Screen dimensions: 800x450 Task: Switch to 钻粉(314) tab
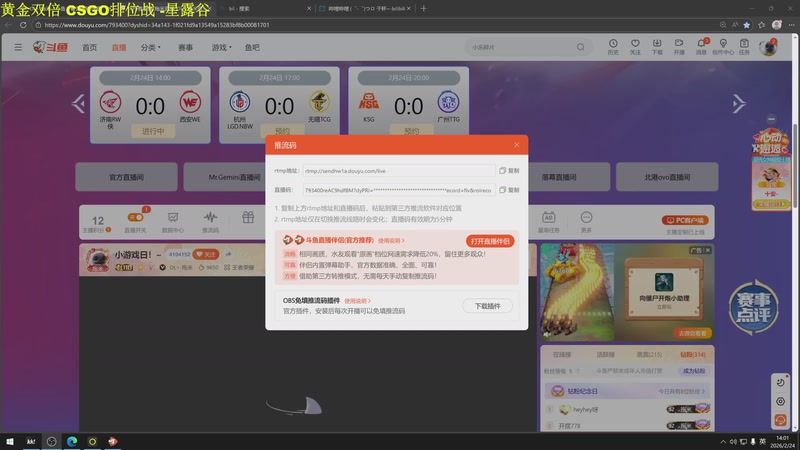click(693, 354)
